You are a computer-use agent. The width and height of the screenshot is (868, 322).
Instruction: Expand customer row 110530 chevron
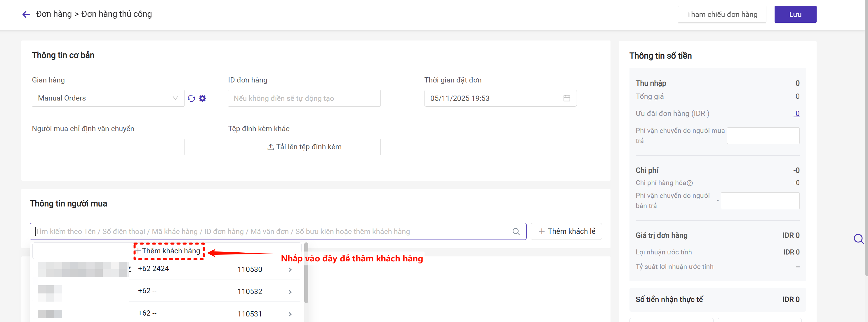290,270
